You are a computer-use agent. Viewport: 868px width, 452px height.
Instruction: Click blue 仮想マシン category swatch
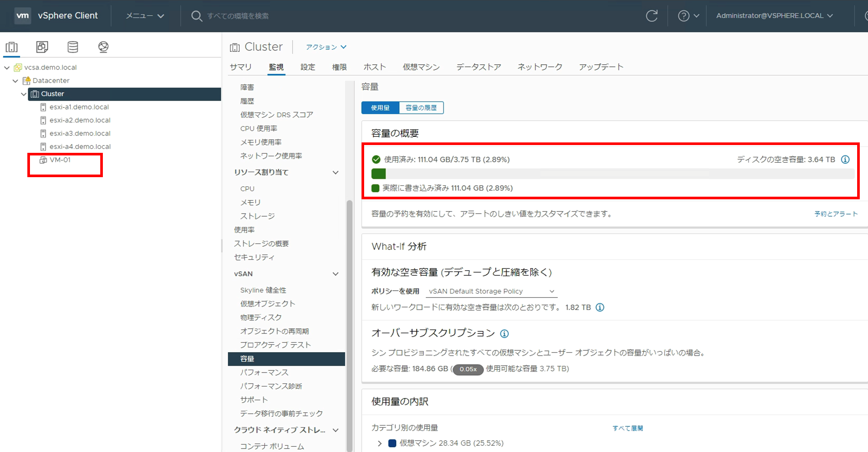pos(392,443)
